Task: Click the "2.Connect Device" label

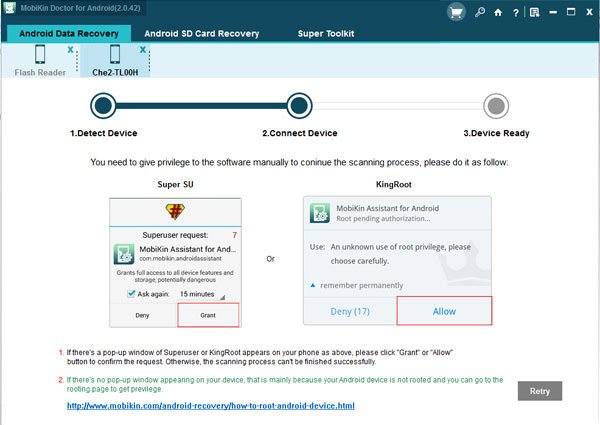Action: coord(300,133)
